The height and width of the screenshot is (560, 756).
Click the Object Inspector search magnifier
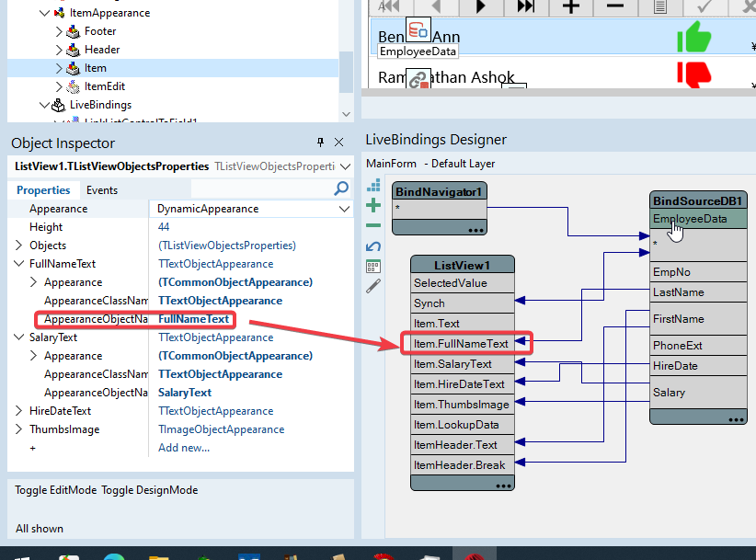341,189
